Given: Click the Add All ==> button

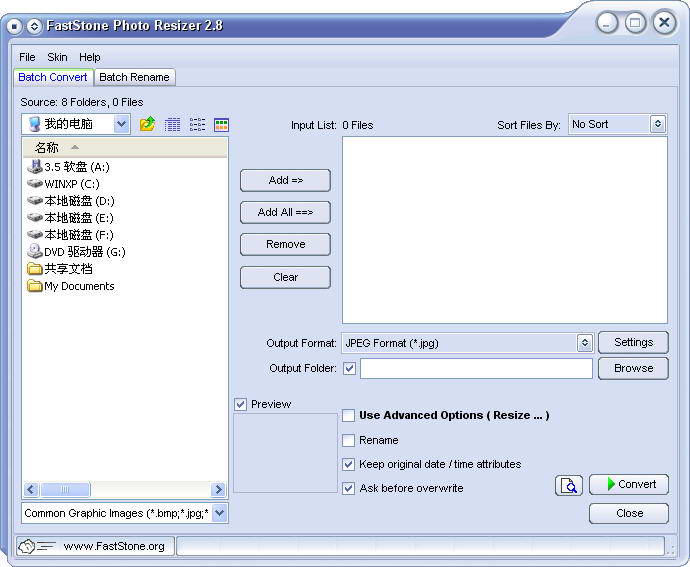Looking at the screenshot, I should (x=286, y=212).
